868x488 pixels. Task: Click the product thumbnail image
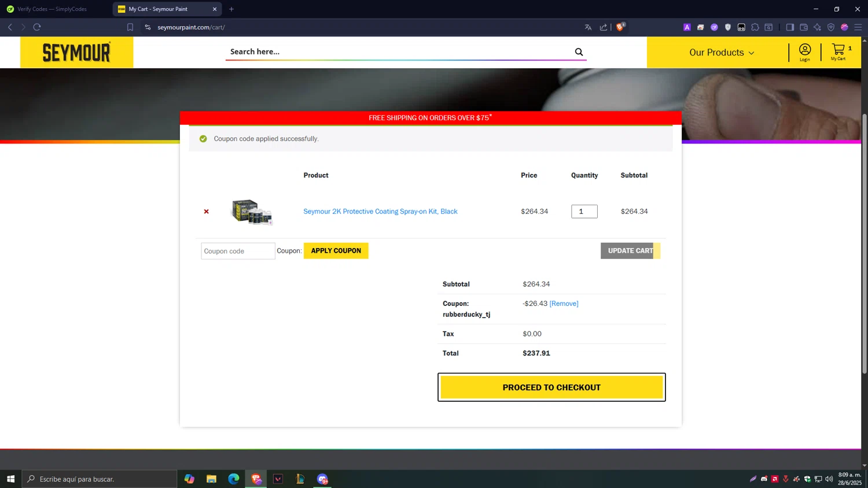[252, 212]
